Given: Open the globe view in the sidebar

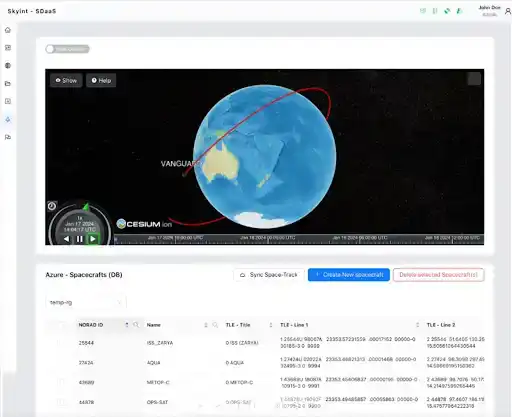Looking at the screenshot, I should click(8, 66).
